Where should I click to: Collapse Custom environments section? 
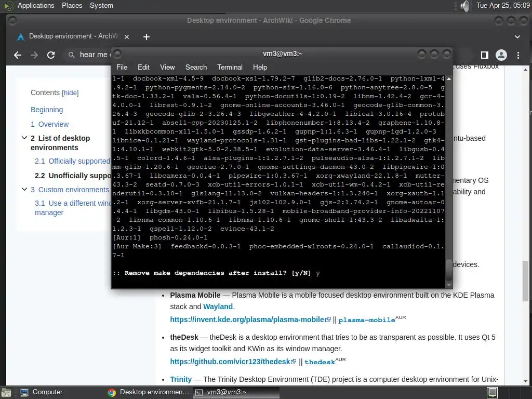[x=24, y=189]
